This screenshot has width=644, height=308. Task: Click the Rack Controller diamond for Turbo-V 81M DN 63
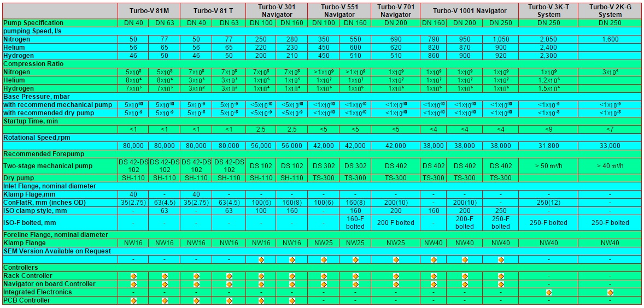click(165, 276)
